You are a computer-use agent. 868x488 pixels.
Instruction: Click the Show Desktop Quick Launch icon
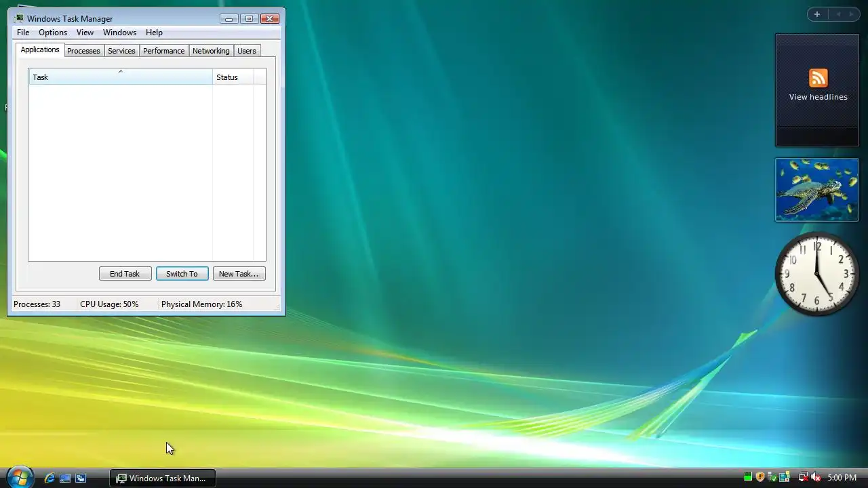point(65,478)
